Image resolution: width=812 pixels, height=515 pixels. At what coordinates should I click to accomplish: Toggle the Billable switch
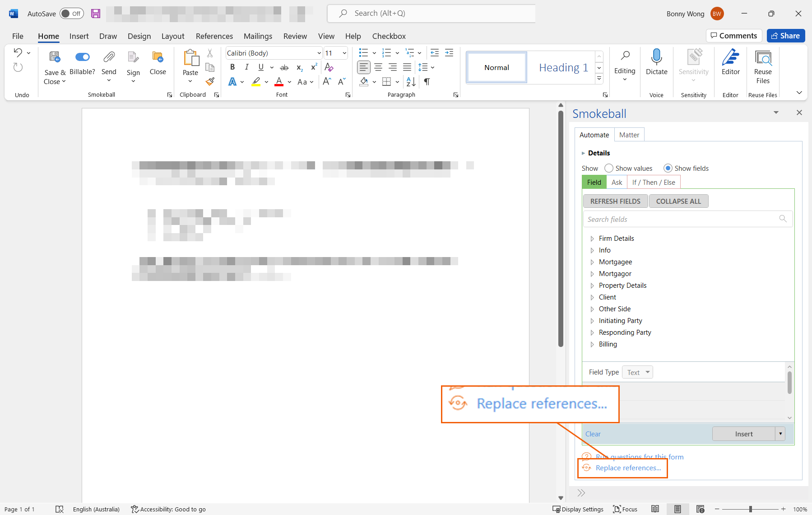(82, 57)
